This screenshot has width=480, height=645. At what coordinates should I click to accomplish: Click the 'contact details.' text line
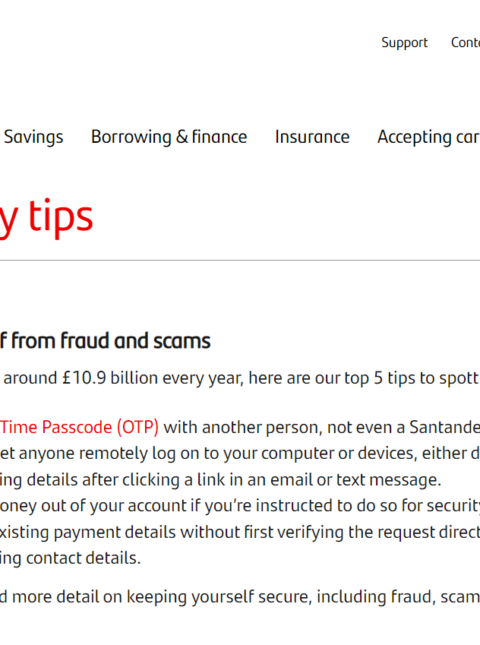tap(83, 558)
